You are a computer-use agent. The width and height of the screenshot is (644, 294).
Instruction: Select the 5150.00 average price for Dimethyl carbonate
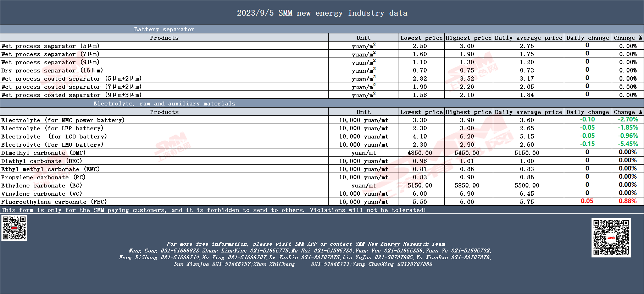click(527, 153)
